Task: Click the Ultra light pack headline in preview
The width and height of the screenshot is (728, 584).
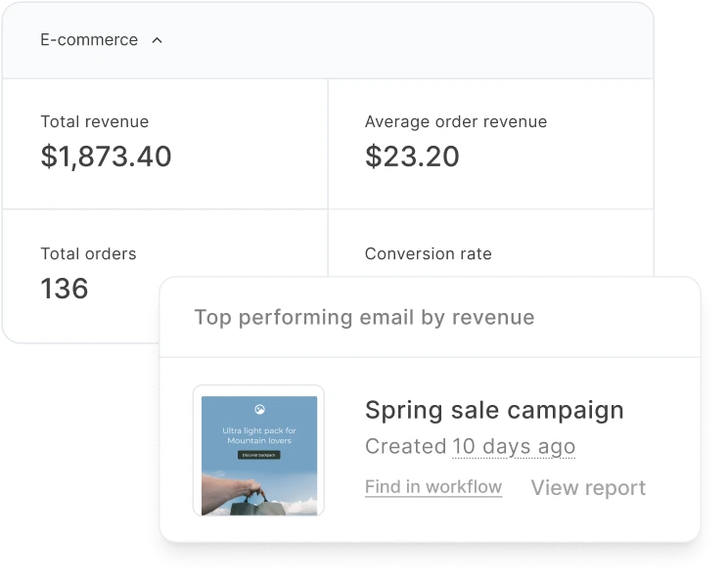Action: [259, 435]
